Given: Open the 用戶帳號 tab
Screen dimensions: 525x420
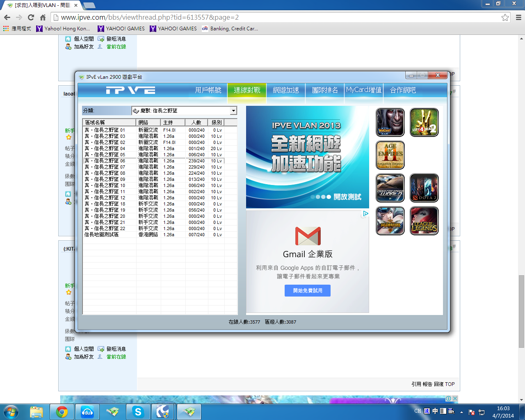Looking at the screenshot, I should [208, 90].
